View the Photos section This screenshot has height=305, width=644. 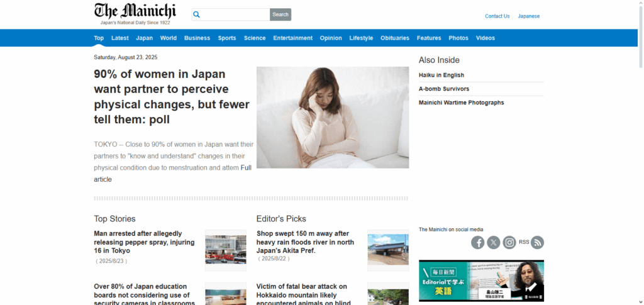pos(458,38)
